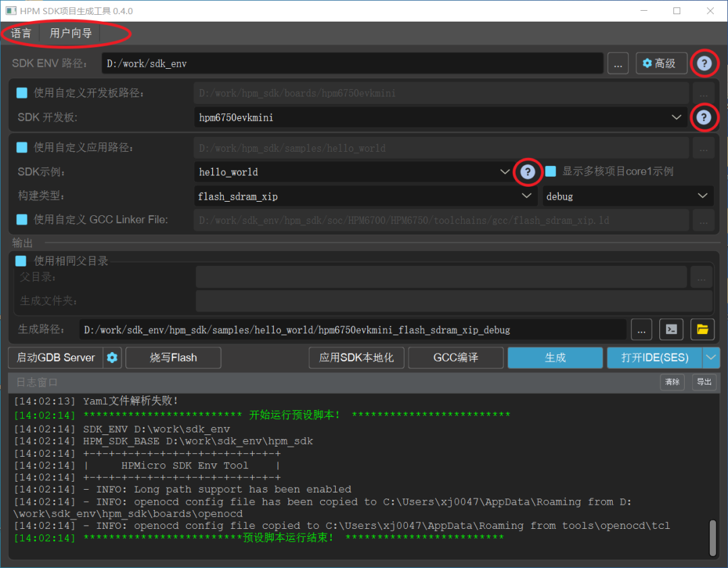
Task: Click the blue 生成 generate button
Action: point(555,358)
